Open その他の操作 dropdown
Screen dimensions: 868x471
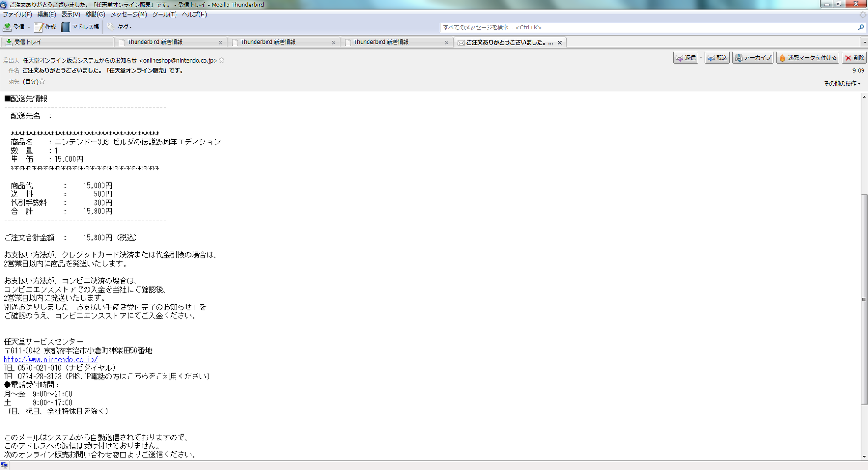point(842,83)
